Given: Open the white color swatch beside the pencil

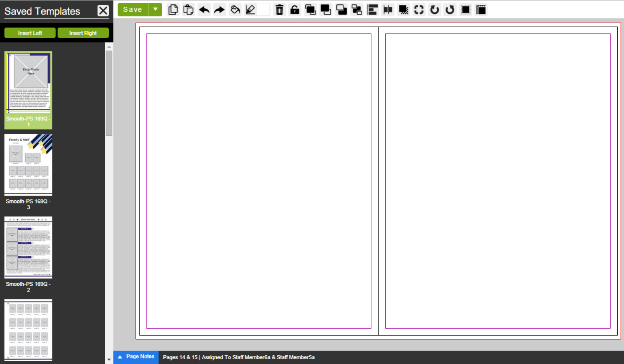Looking at the screenshot, I should 264,9.
